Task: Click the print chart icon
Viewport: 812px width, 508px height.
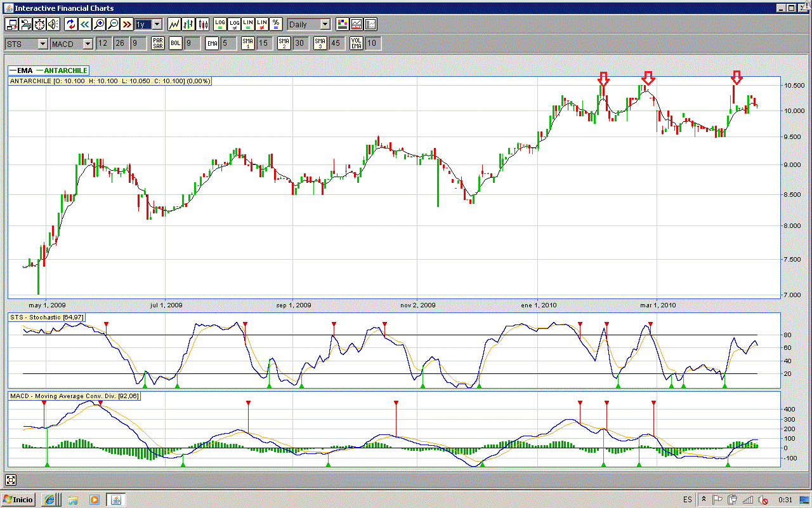Action: (x=25, y=24)
